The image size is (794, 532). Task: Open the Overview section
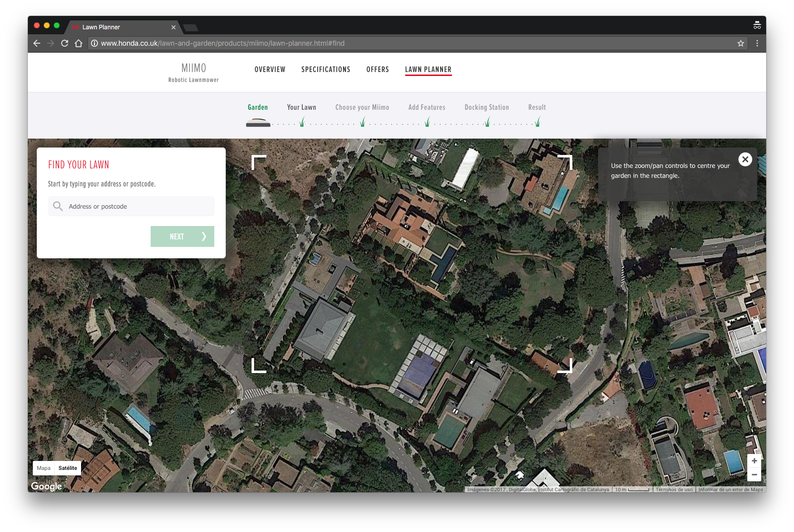pos(270,70)
